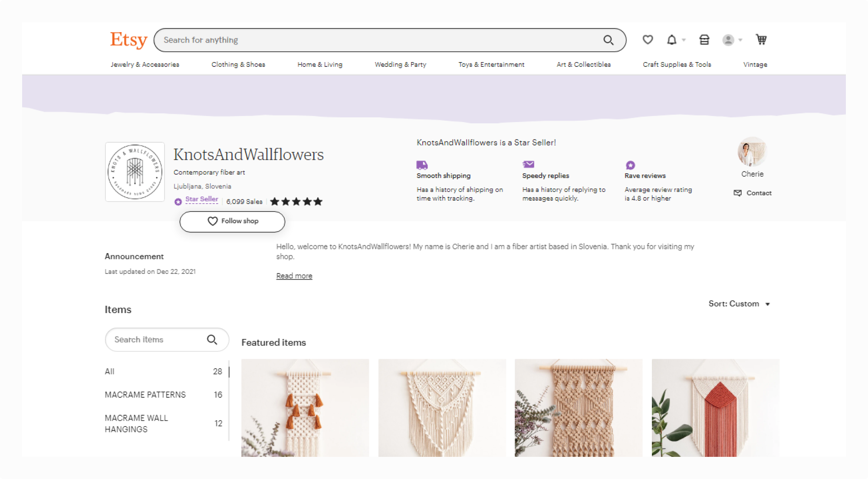The height and width of the screenshot is (479, 868).
Task: Open Toys & Entertainment category
Action: [x=491, y=64]
